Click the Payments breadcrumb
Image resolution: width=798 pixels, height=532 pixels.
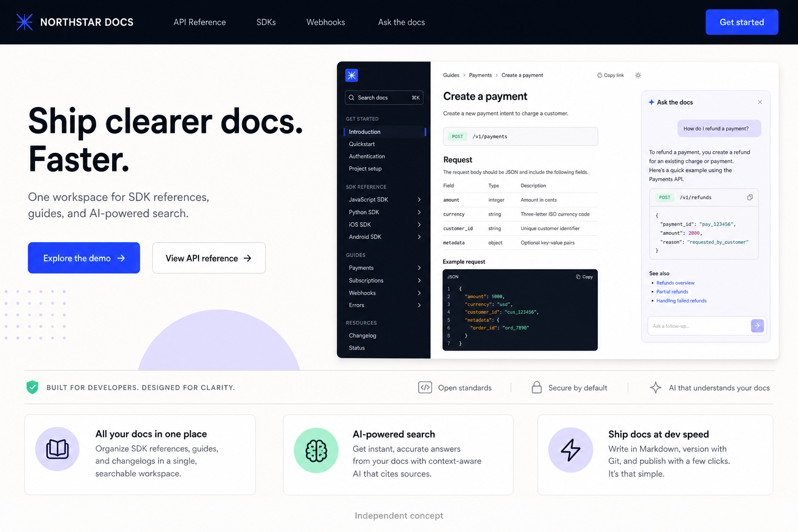(480, 75)
